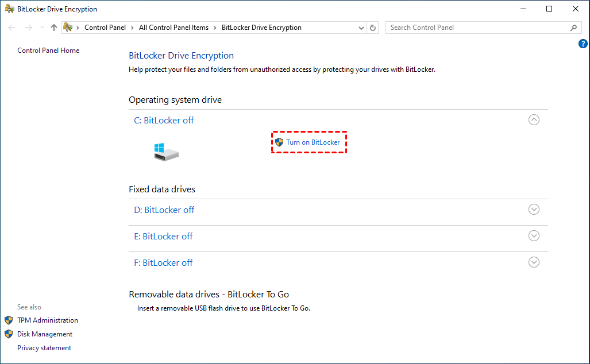The width and height of the screenshot is (590, 364).
Task: Click the chevron after Control Panel breadcrumb
Action: click(x=133, y=28)
